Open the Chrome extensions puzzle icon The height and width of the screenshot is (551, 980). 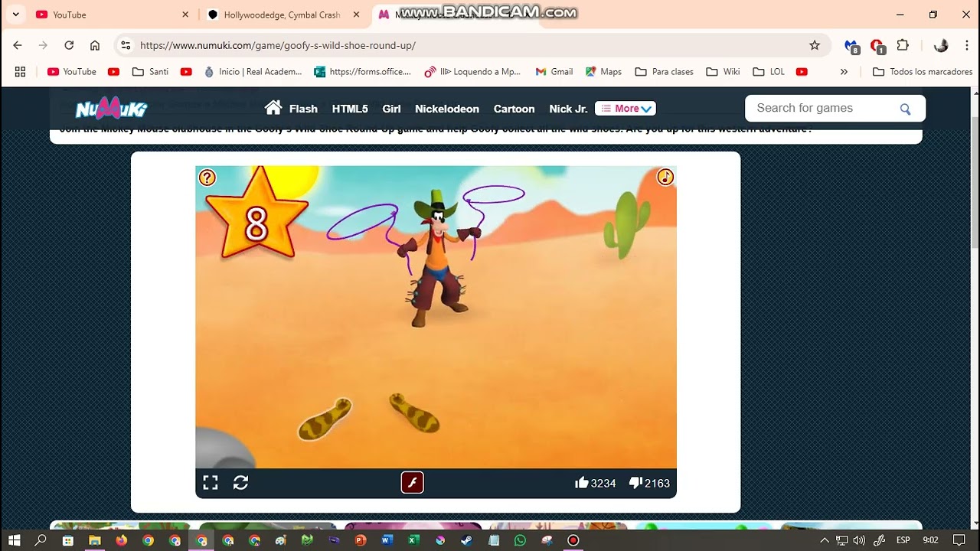pyautogui.click(x=903, y=45)
